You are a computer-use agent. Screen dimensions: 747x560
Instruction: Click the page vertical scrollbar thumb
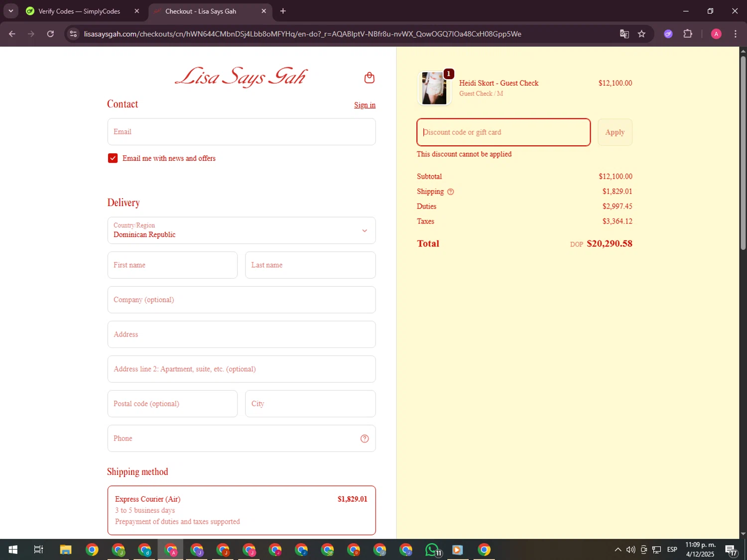(743, 152)
